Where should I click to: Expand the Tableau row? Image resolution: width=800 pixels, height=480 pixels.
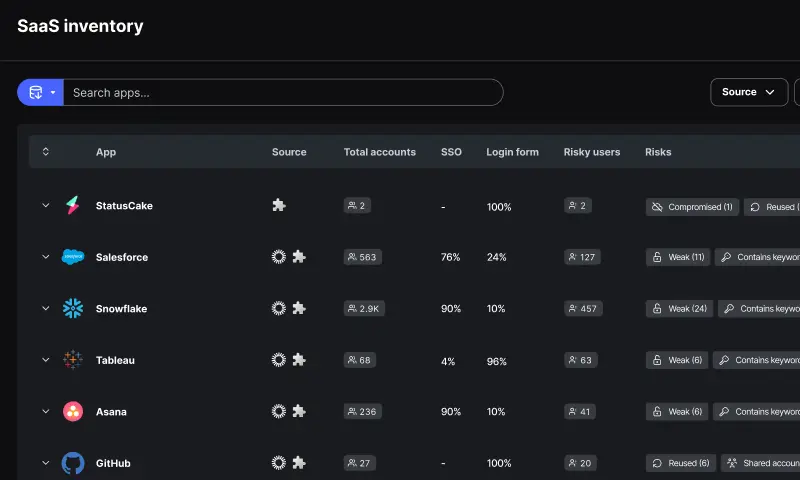coord(45,360)
